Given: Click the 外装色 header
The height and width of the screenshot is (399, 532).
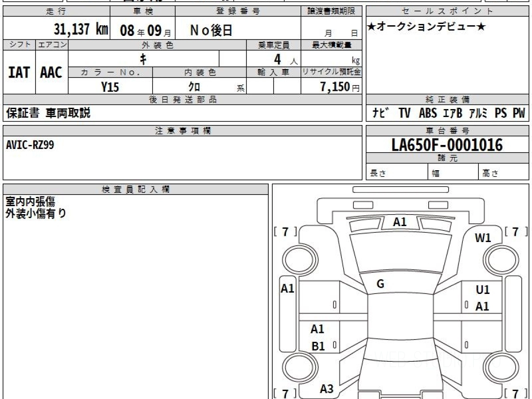Looking at the screenshot, I should 157,45.
